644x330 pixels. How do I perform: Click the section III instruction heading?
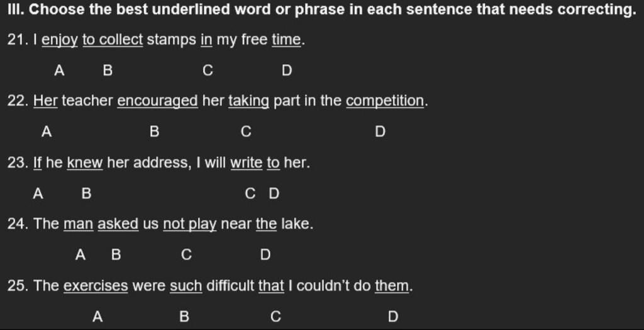[x=321, y=9]
